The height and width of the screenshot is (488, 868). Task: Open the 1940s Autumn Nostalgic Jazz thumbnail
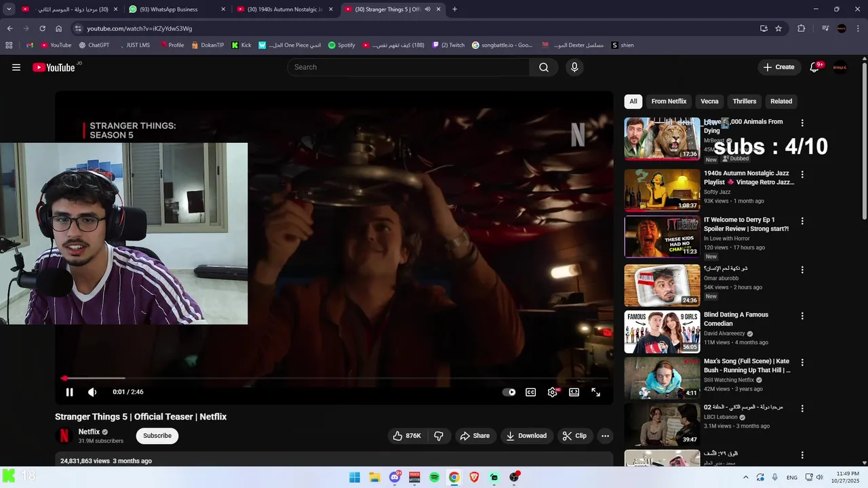coord(662,190)
